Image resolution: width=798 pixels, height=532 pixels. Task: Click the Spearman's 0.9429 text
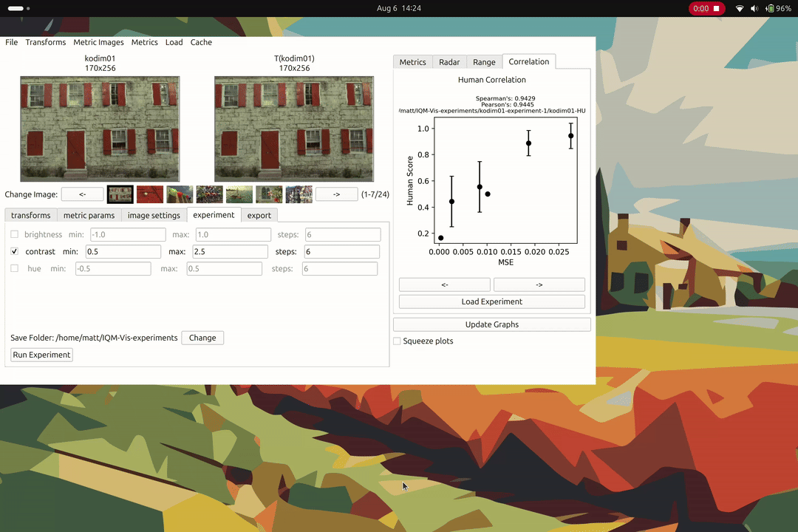505,98
